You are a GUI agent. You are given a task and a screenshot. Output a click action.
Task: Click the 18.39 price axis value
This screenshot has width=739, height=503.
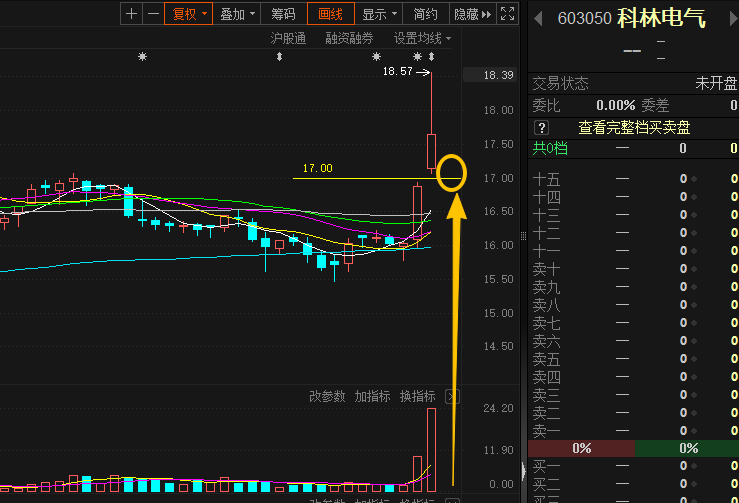pos(498,75)
